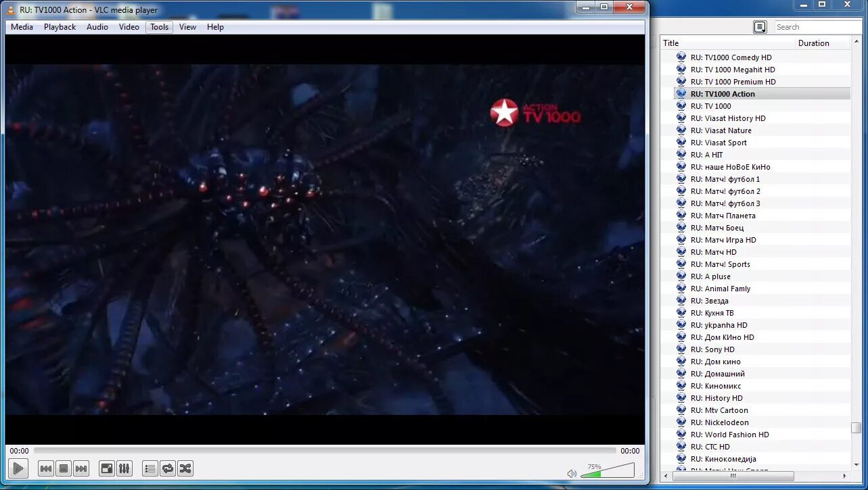The width and height of the screenshot is (868, 490).
Task: Open the Media menu
Action: [x=22, y=27]
